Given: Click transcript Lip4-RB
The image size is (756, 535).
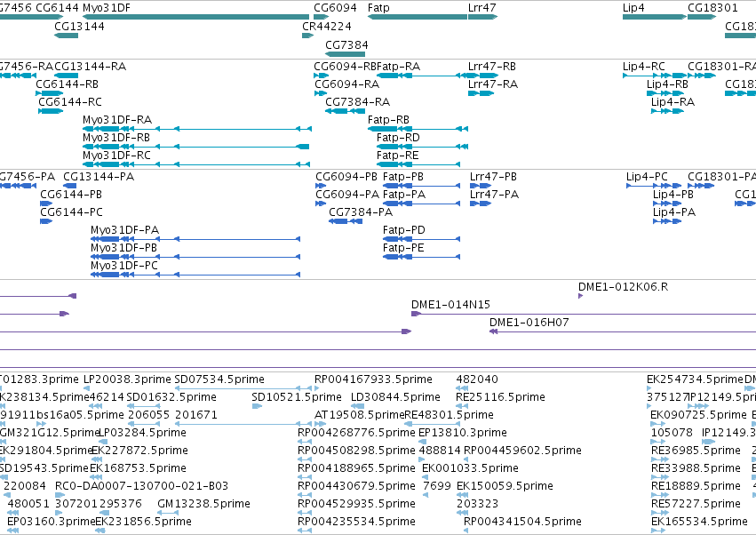Looking at the screenshot, I should click(x=668, y=84).
